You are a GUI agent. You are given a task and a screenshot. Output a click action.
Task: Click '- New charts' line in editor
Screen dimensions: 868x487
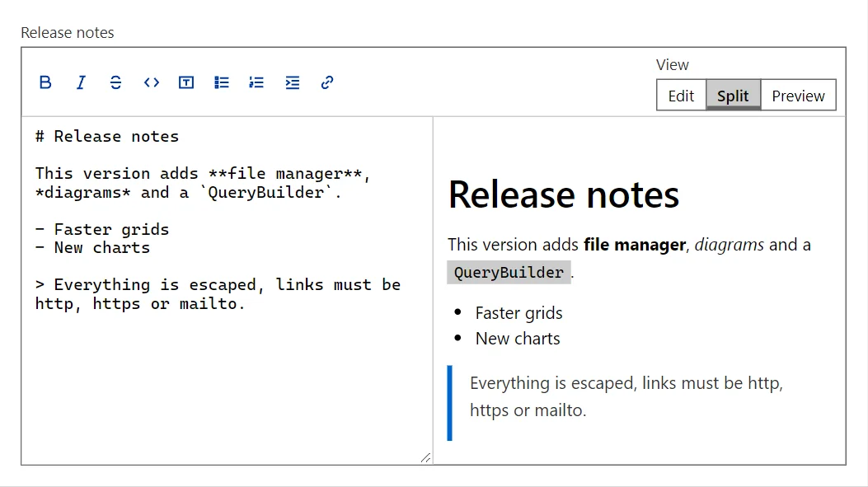92,247
